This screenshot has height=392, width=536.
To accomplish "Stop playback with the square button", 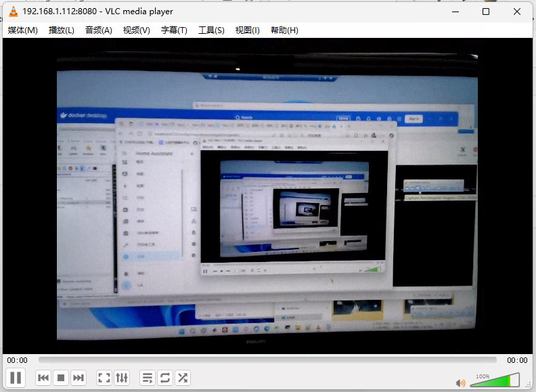I will point(61,378).
